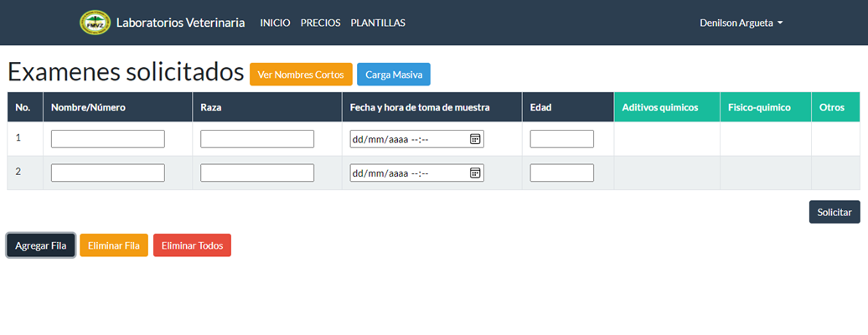Focus the Raza field in row 2

tap(257, 173)
